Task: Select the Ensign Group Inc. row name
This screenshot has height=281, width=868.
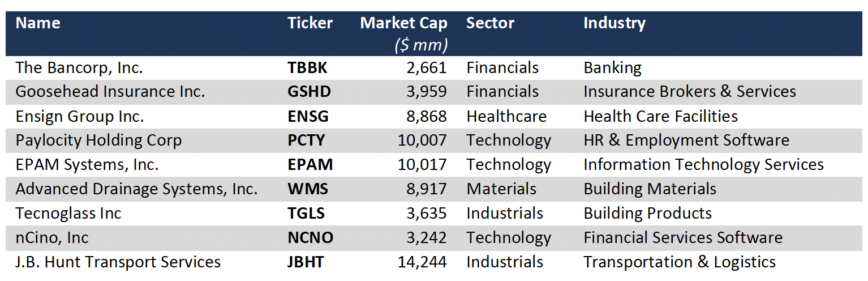Action: (80, 117)
